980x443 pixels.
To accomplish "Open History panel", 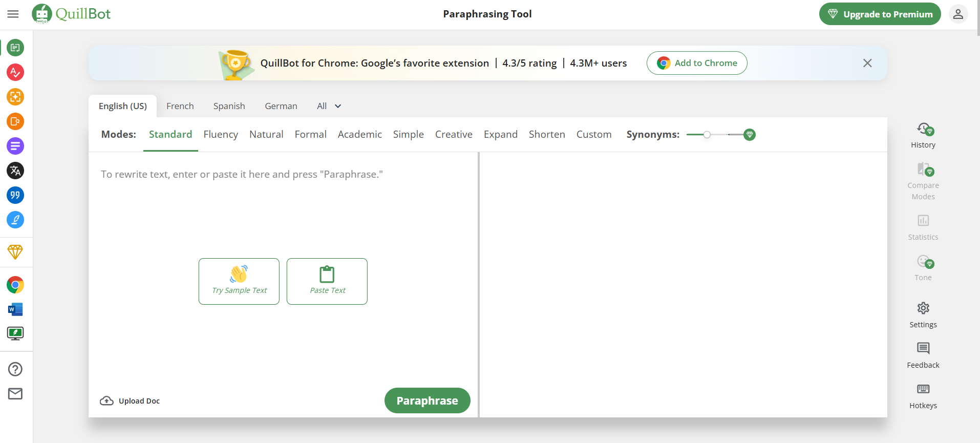I will pyautogui.click(x=923, y=135).
